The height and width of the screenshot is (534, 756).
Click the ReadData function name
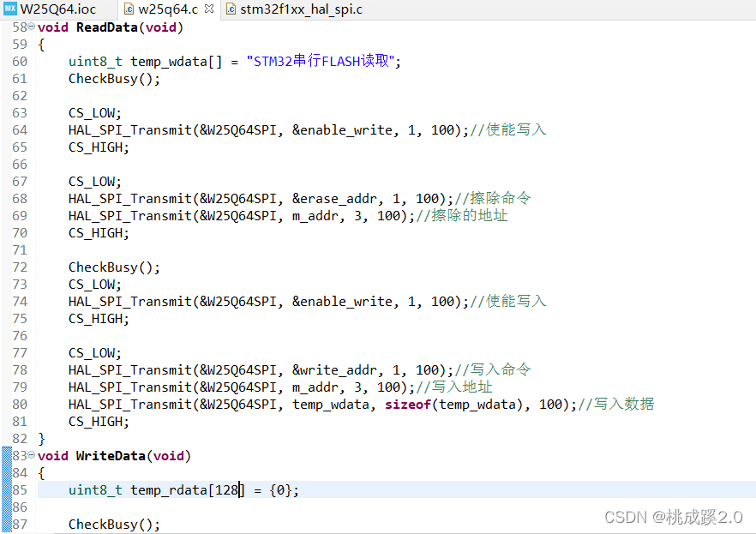[107, 27]
